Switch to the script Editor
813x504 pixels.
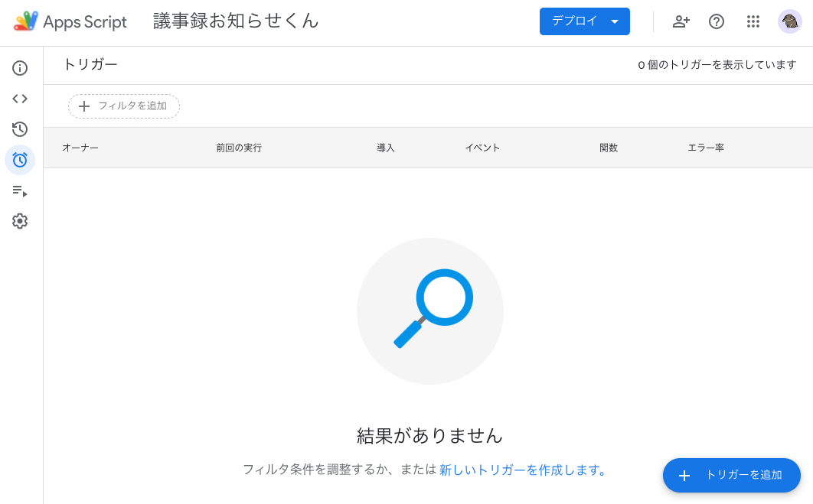[20, 99]
